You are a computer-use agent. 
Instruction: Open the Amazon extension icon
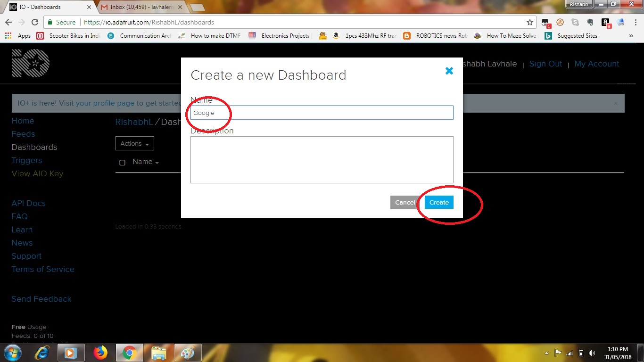605,23
